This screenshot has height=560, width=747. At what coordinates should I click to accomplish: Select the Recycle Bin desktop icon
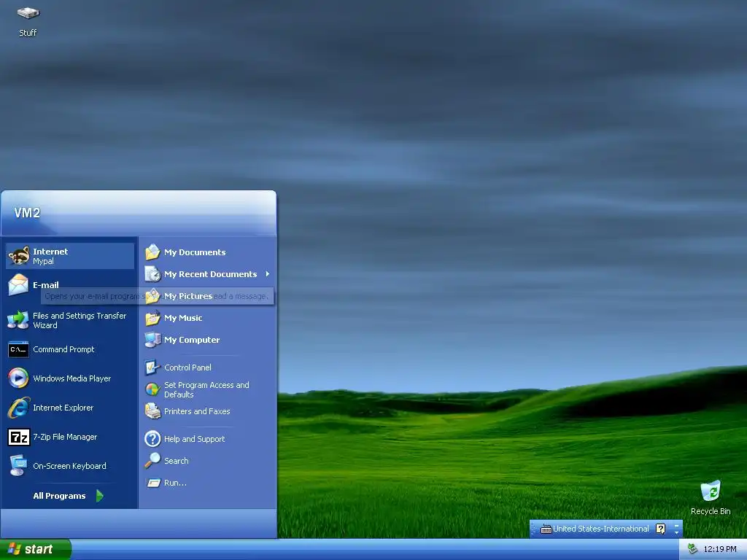pyautogui.click(x=711, y=491)
